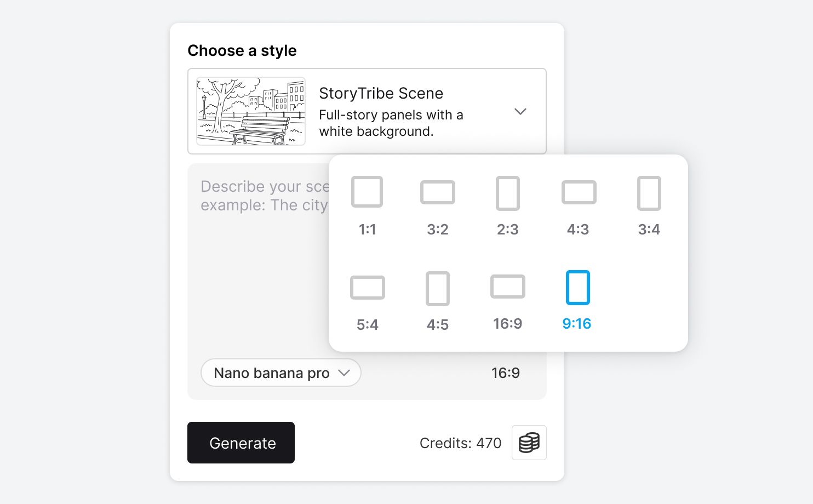Select the 16:9 widescreen aspect ratio

(x=508, y=300)
